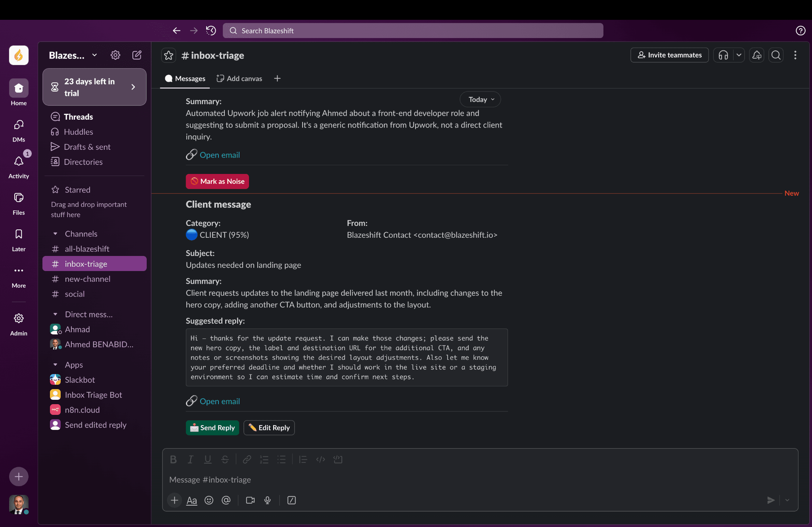
Task: Open the Today date dropdown
Action: (x=480, y=99)
